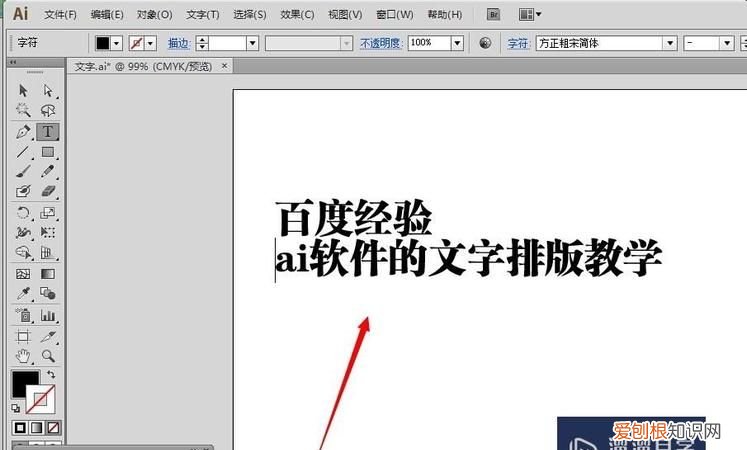
Task: Open the control bar fill color dropdown
Action: click(x=117, y=43)
